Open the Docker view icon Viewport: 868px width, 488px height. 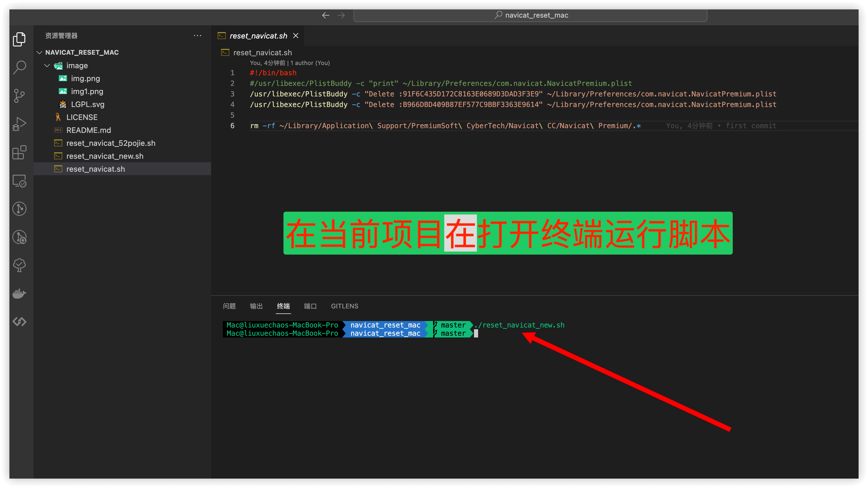tap(19, 294)
